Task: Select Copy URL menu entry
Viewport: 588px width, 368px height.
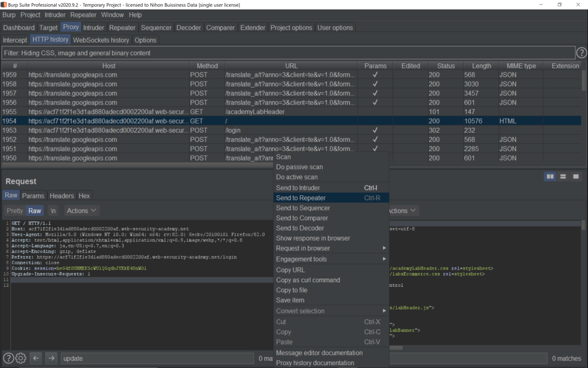Action: 331,270
